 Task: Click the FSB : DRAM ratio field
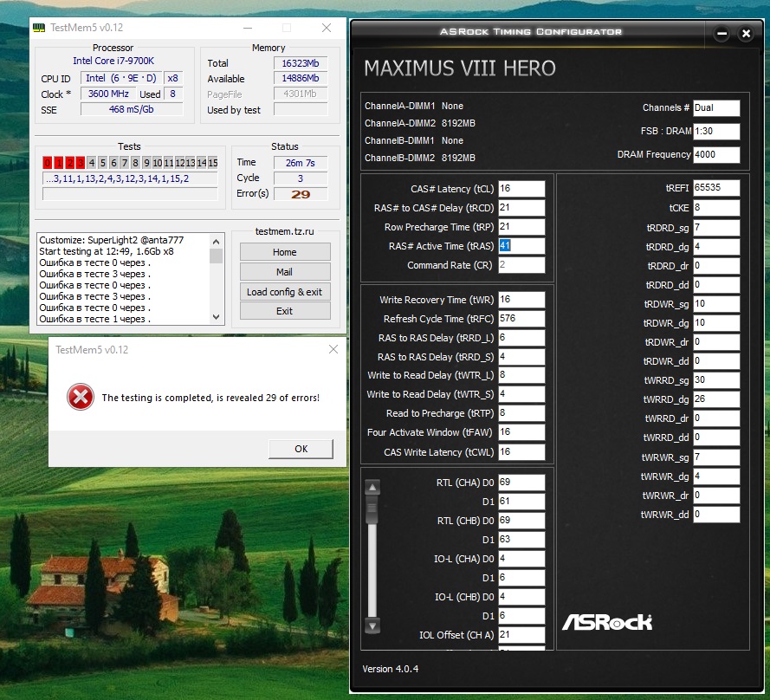point(716,131)
